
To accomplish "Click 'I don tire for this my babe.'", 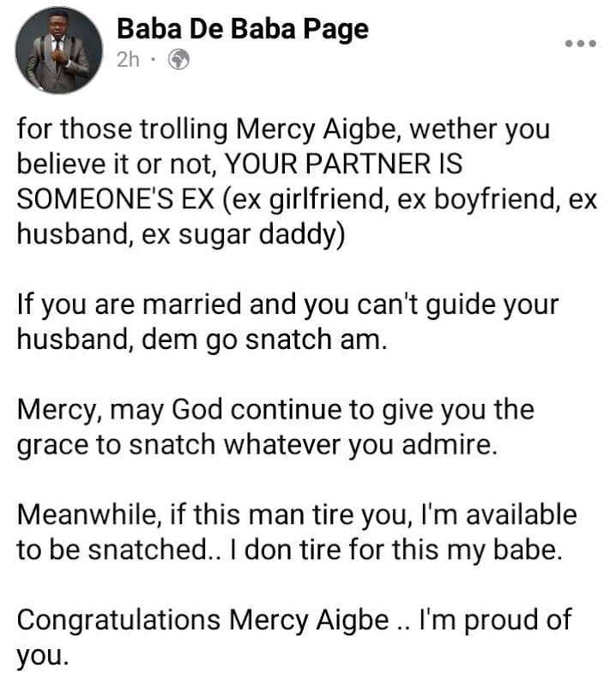I will pos(396,550).
